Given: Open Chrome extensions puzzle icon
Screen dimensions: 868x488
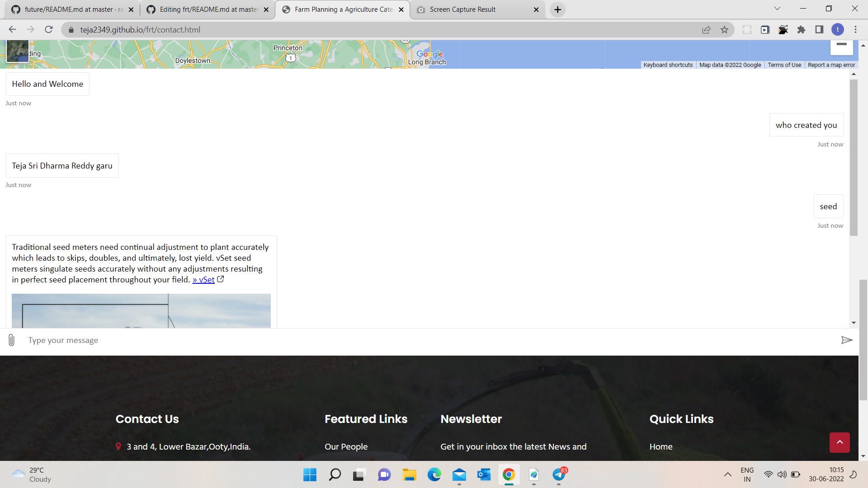Looking at the screenshot, I should point(801,30).
